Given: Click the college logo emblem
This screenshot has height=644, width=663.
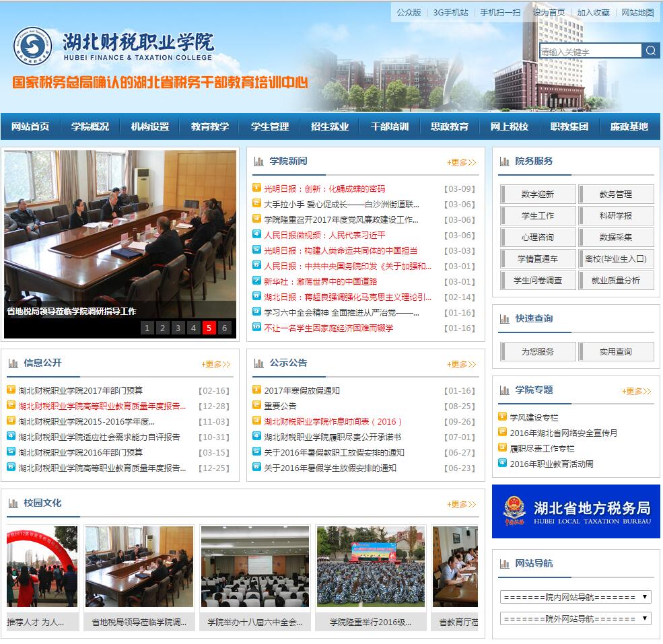Looking at the screenshot, I should (33, 46).
